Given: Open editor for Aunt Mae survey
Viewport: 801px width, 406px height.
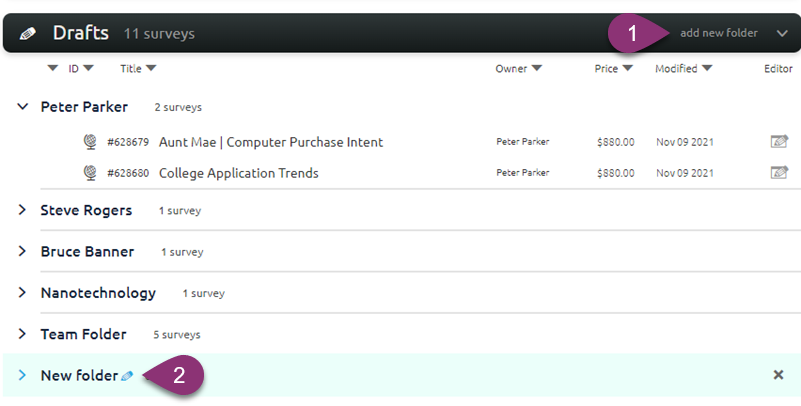Looking at the screenshot, I should (x=779, y=142).
